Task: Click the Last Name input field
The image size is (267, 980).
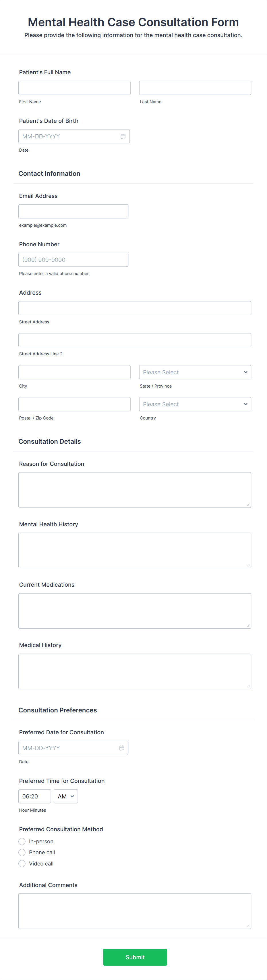Action: 195,87
